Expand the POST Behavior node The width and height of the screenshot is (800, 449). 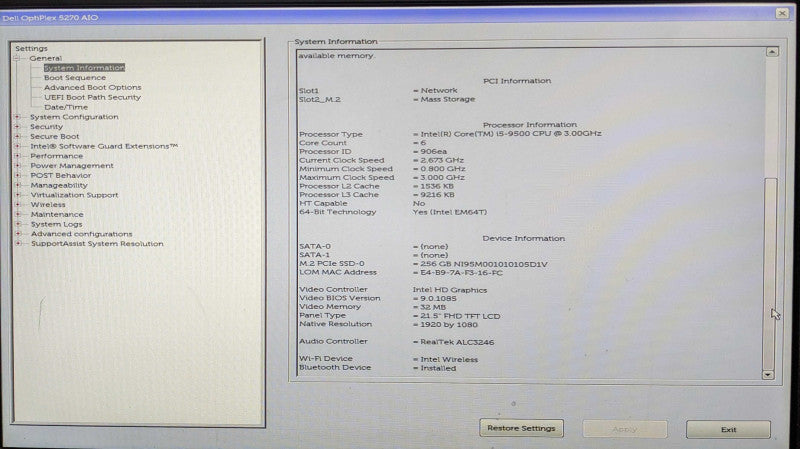(17, 175)
